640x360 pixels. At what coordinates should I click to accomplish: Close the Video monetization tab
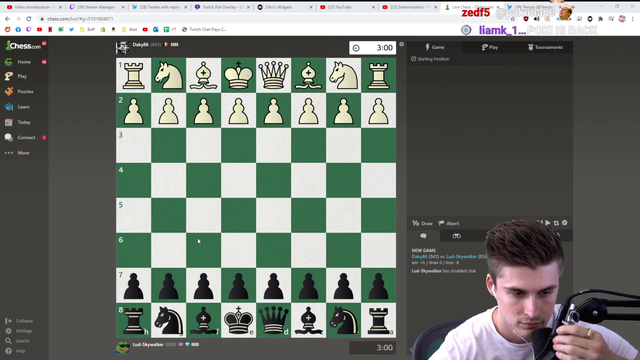60,7
